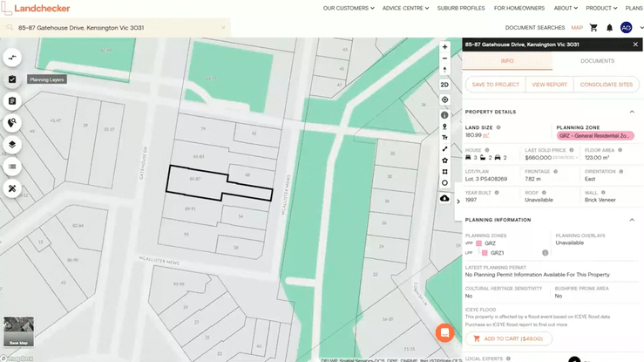The width and height of the screenshot is (644, 362).
Task: Click the cloud download icon
Action: click(x=444, y=199)
